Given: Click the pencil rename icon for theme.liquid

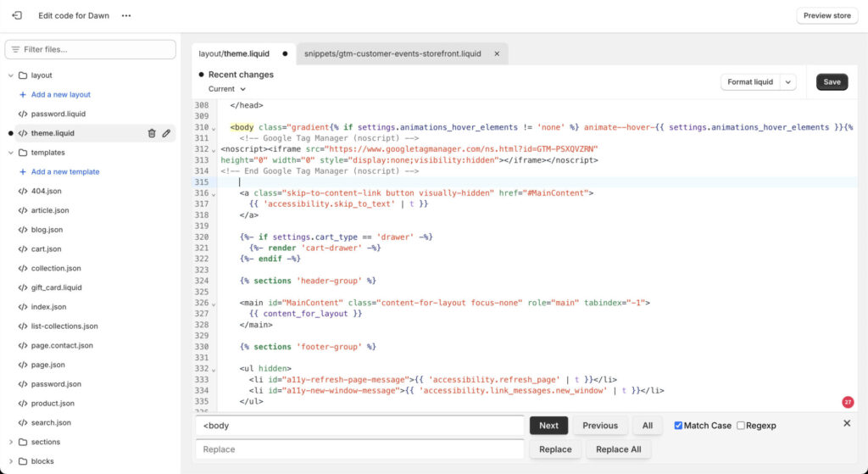Looking at the screenshot, I should (x=166, y=133).
